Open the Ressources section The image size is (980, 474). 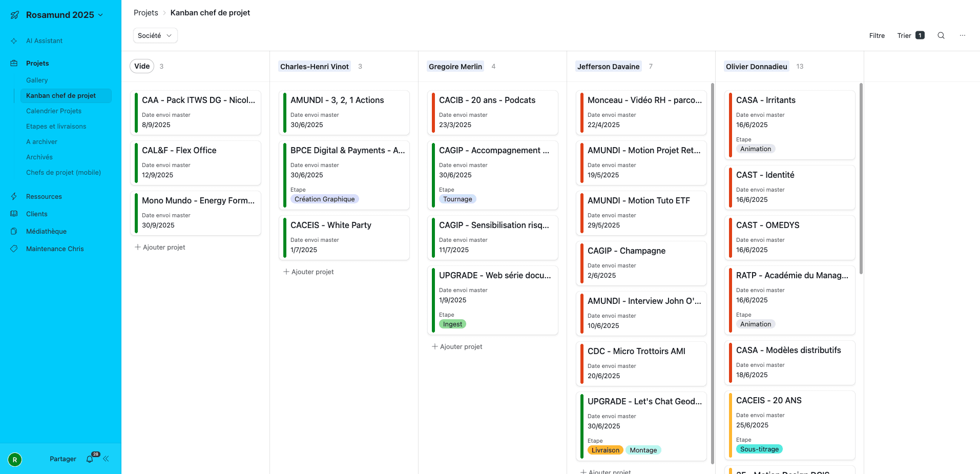44,196
